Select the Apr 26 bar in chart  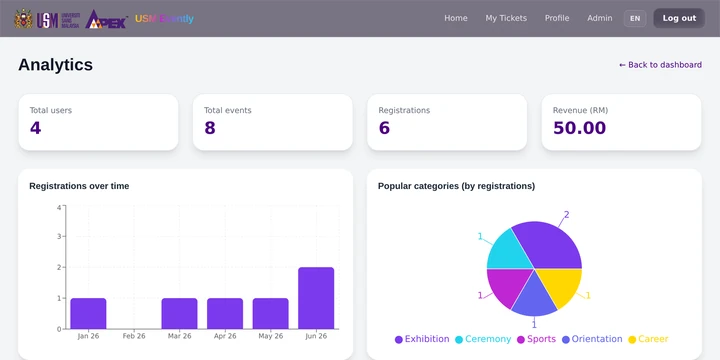[225, 314]
